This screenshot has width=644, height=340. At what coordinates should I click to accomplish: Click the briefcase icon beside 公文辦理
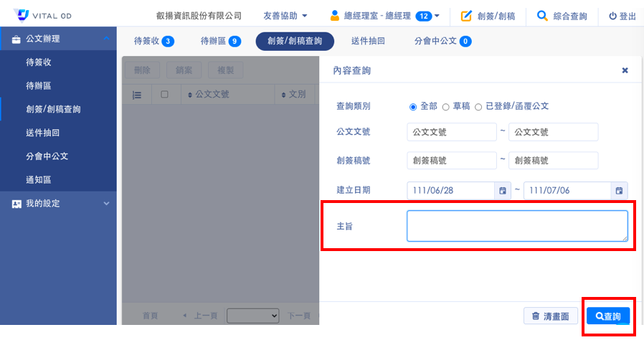[16, 39]
